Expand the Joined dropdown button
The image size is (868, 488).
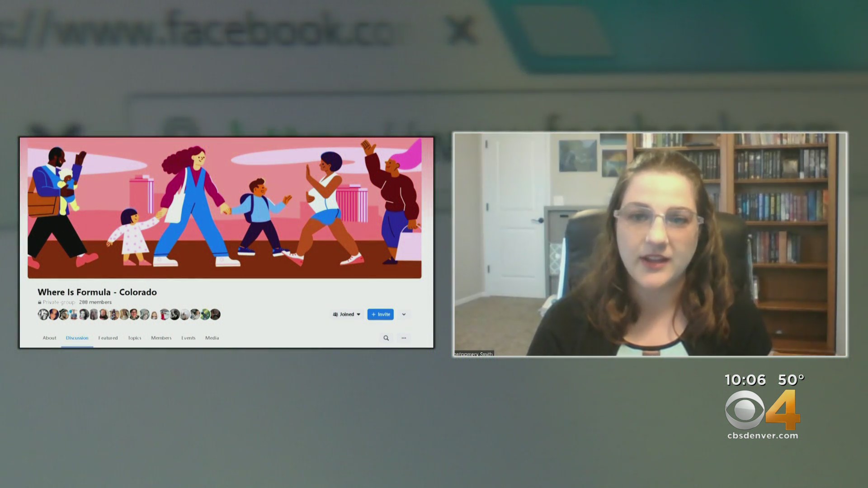point(347,314)
